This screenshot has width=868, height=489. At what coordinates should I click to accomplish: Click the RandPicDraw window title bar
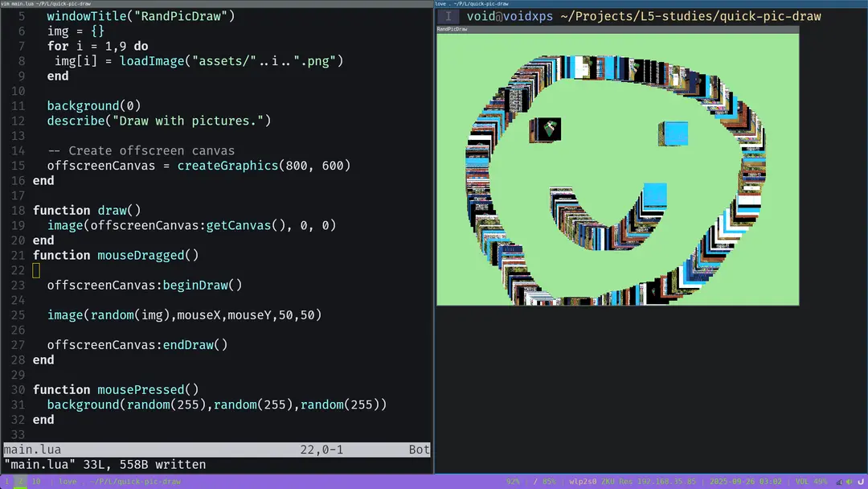617,29
